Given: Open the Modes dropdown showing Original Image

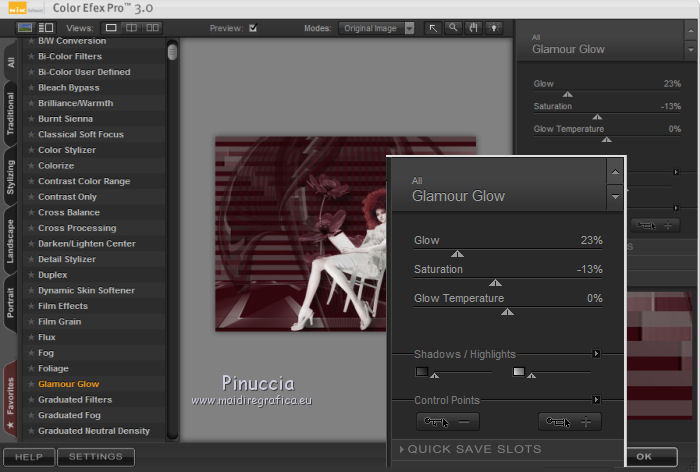Looking at the screenshot, I should pyautogui.click(x=376, y=28).
